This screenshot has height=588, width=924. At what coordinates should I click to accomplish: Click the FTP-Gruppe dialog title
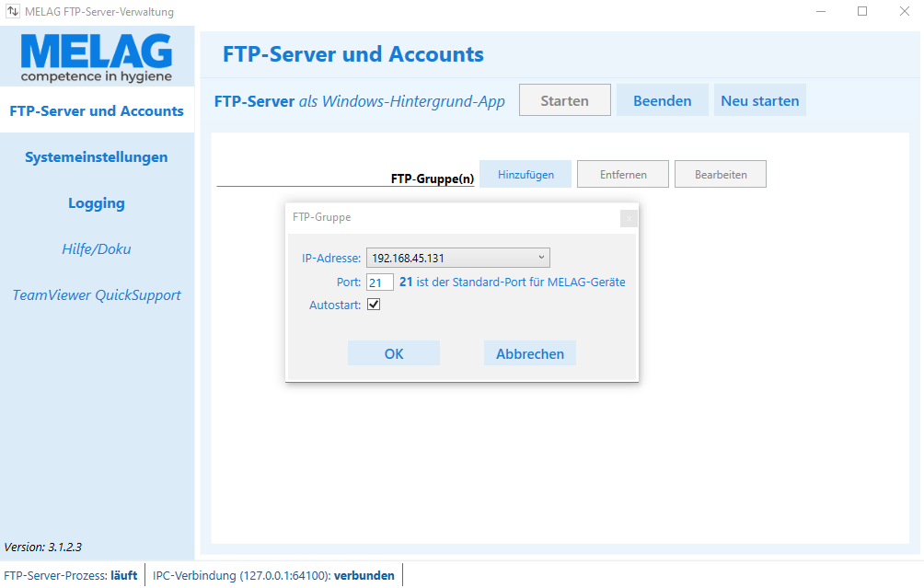click(x=322, y=217)
